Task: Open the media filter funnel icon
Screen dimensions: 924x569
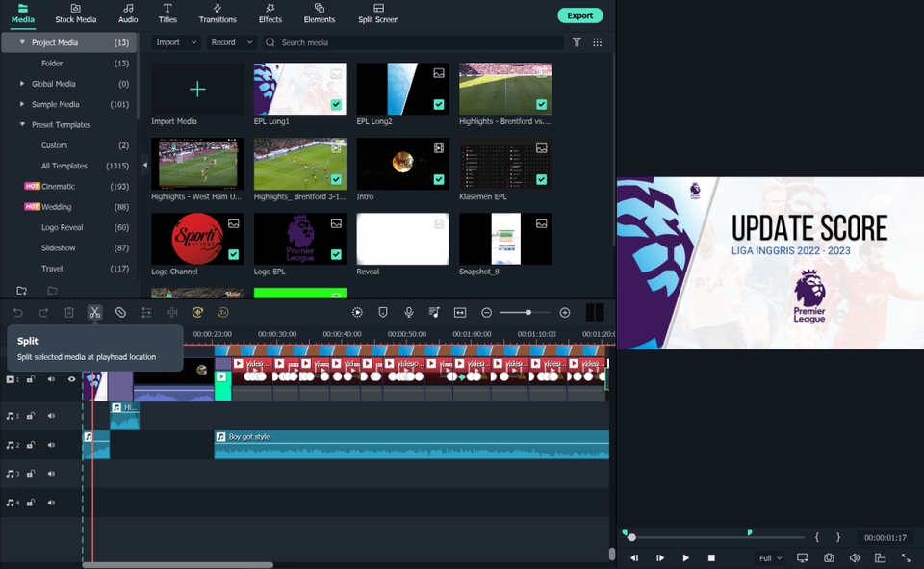Action: (x=577, y=42)
